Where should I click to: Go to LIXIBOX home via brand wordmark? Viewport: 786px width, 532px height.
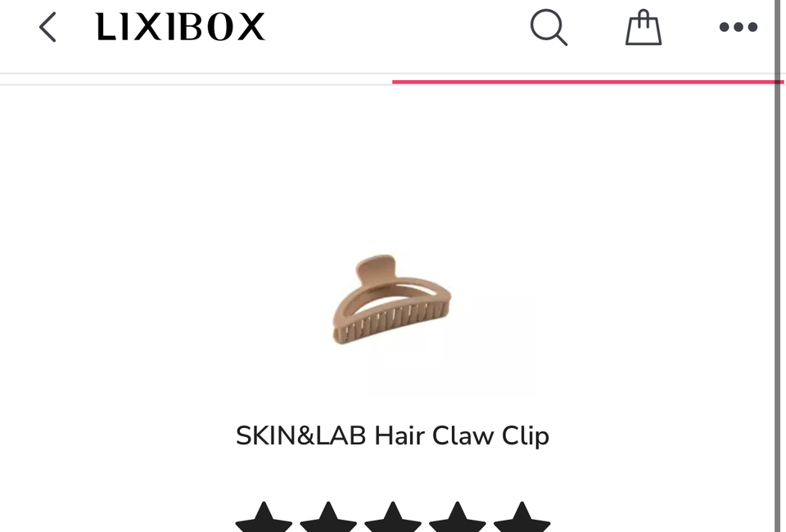point(180,27)
